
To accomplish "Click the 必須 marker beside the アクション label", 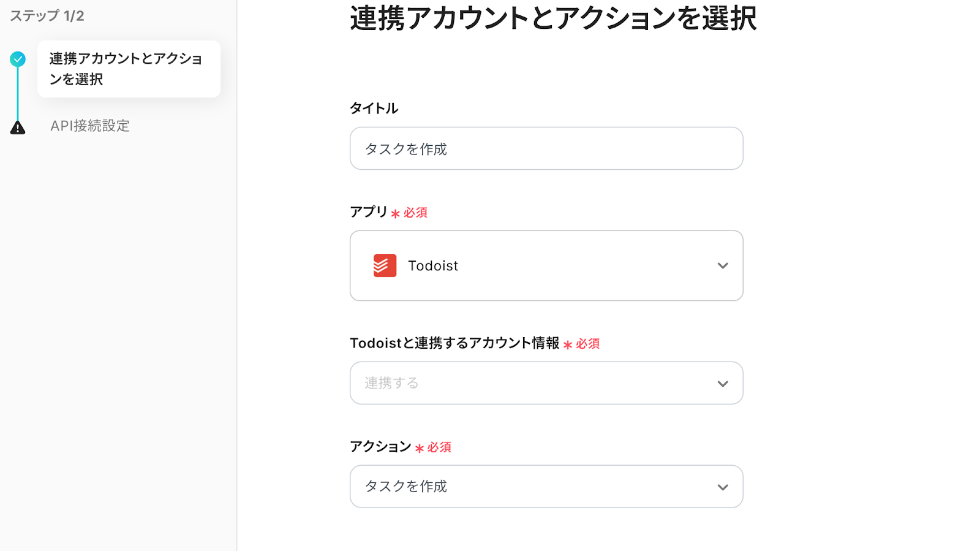I will tap(434, 448).
